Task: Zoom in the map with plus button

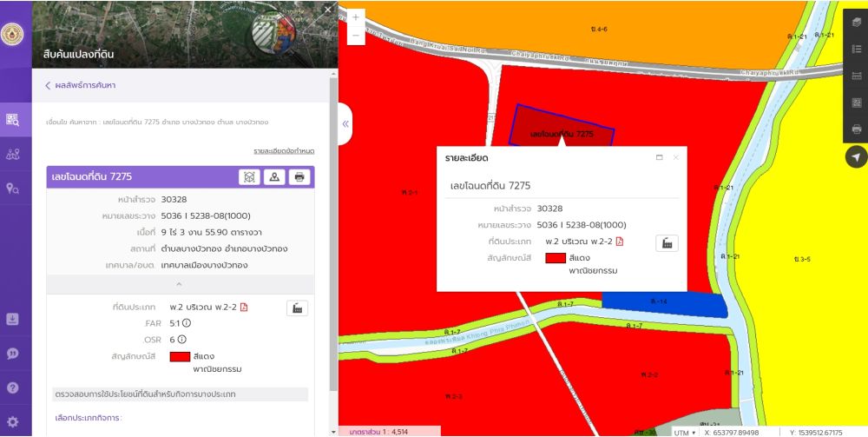Action: coord(355,17)
